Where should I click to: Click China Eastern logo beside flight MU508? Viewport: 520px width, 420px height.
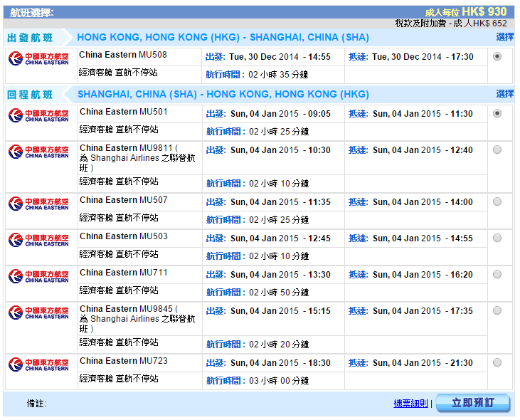pyautogui.click(x=38, y=59)
